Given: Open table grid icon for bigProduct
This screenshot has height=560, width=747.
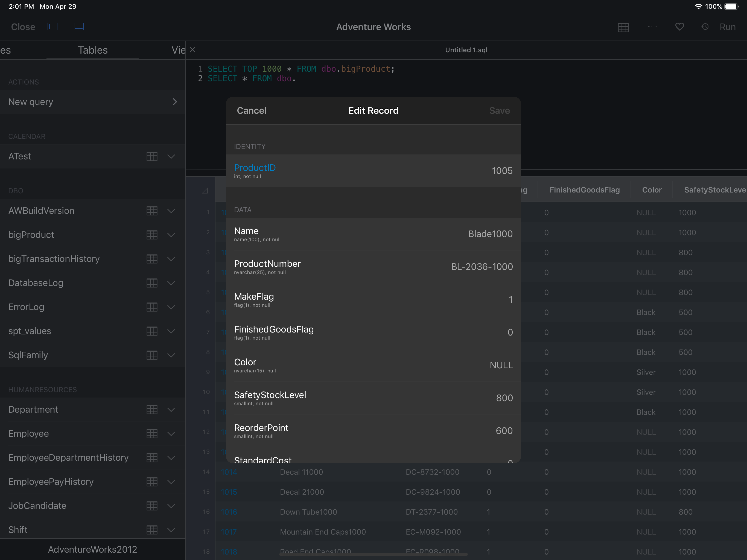Looking at the screenshot, I should pyautogui.click(x=152, y=235).
